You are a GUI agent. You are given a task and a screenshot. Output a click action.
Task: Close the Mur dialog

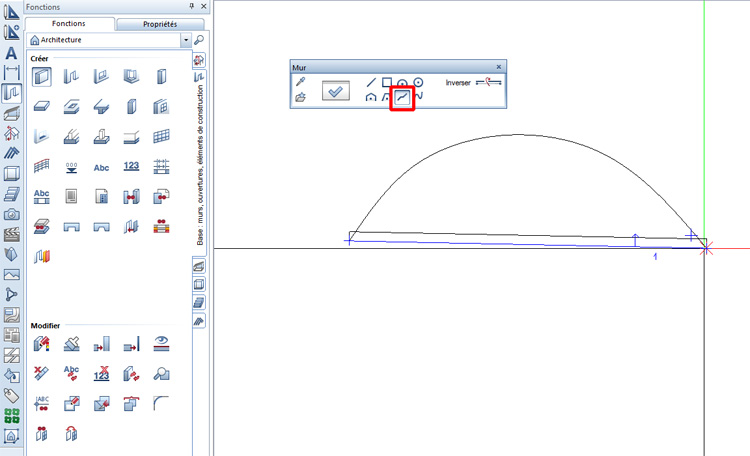tap(498, 67)
